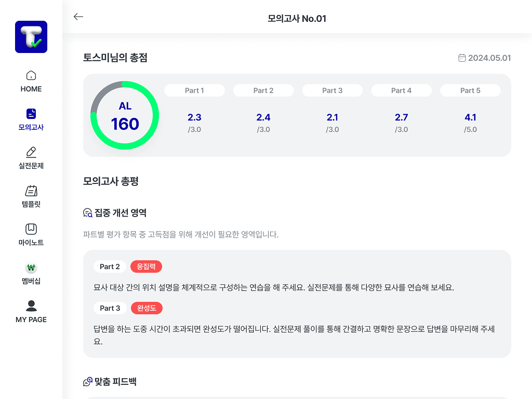Select the Part 1 score tab
Viewport: 532px width, 399px height.
194,90
